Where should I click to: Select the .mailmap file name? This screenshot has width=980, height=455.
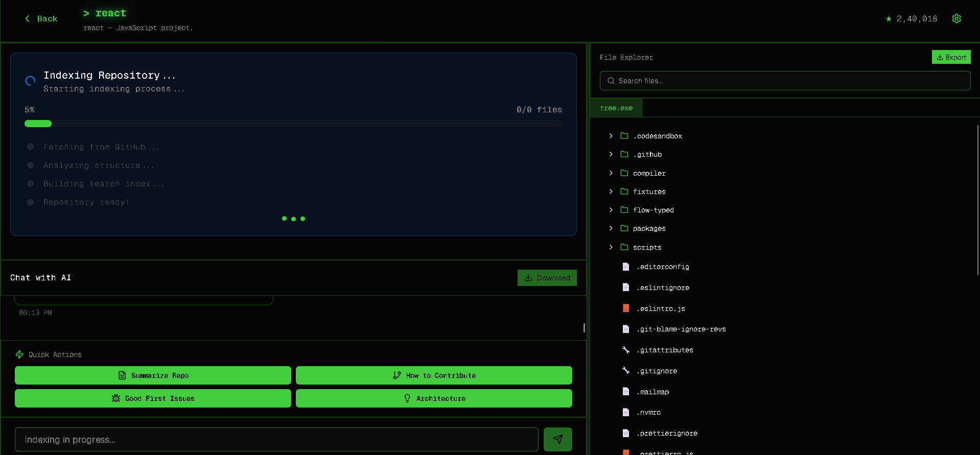pyautogui.click(x=652, y=392)
